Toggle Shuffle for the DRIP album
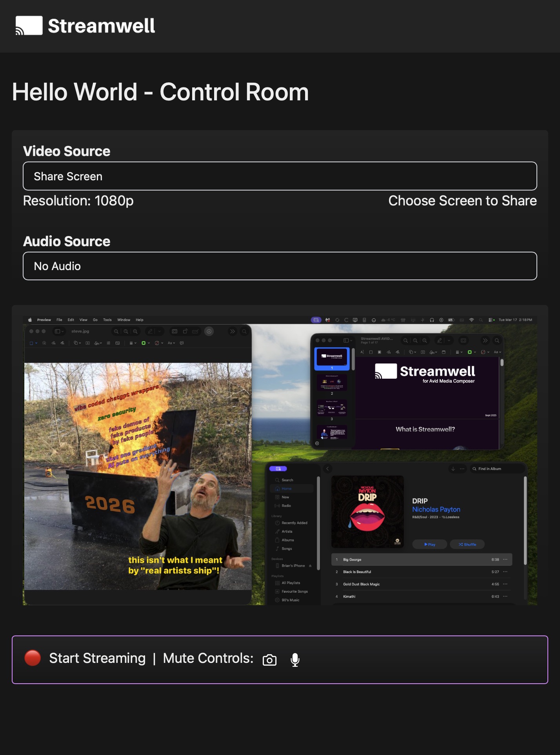The image size is (560, 755). click(x=467, y=544)
